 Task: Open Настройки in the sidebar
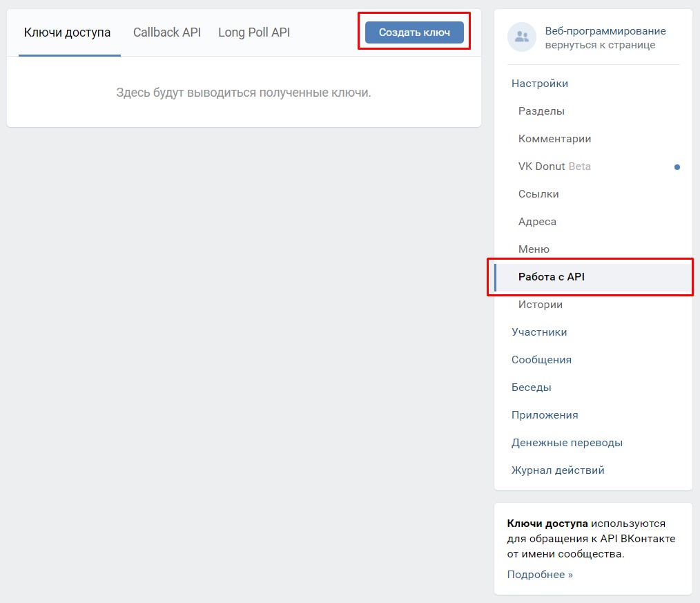(540, 84)
